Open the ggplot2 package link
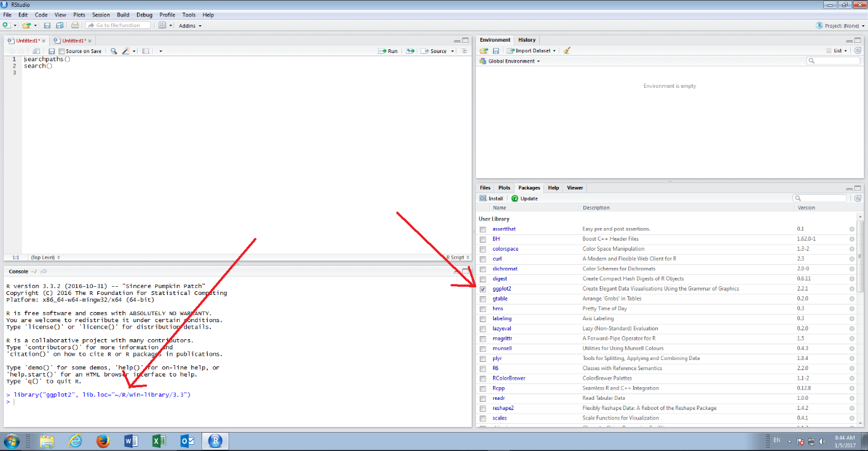The height and width of the screenshot is (451, 868). tap(502, 289)
